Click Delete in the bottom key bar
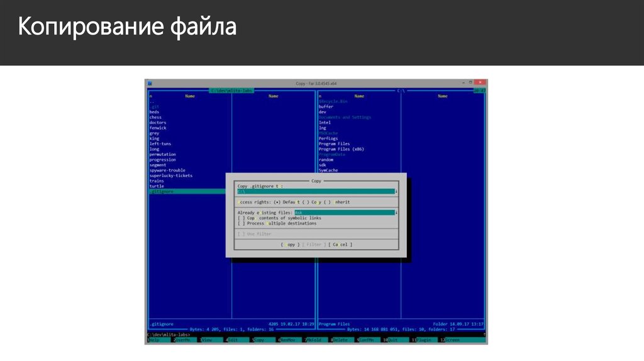The width and height of the screenshot is (644, 361). pos(340,340)
